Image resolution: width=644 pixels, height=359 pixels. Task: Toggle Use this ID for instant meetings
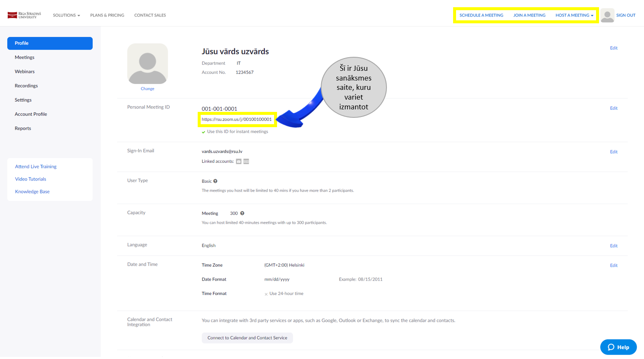tap(204, 132)
